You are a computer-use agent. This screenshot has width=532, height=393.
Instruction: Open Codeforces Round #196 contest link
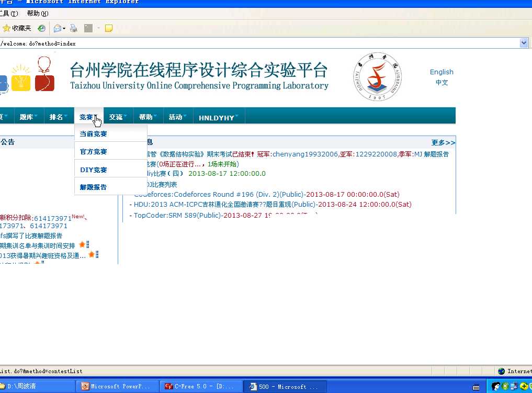click(267, 195)
